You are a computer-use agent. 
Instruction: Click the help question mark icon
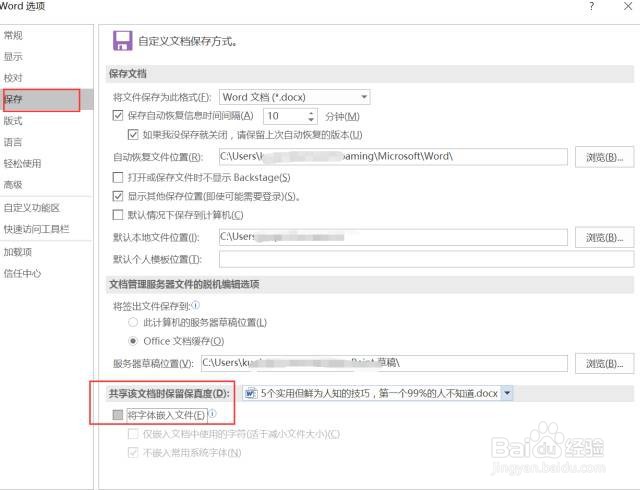(x=591, y=6)
